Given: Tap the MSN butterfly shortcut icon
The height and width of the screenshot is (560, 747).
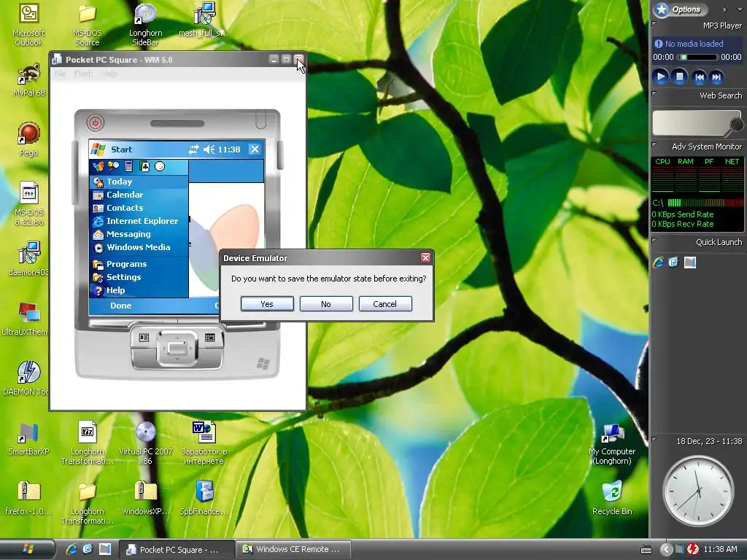Looking at the screenshot, I should 98,166.
